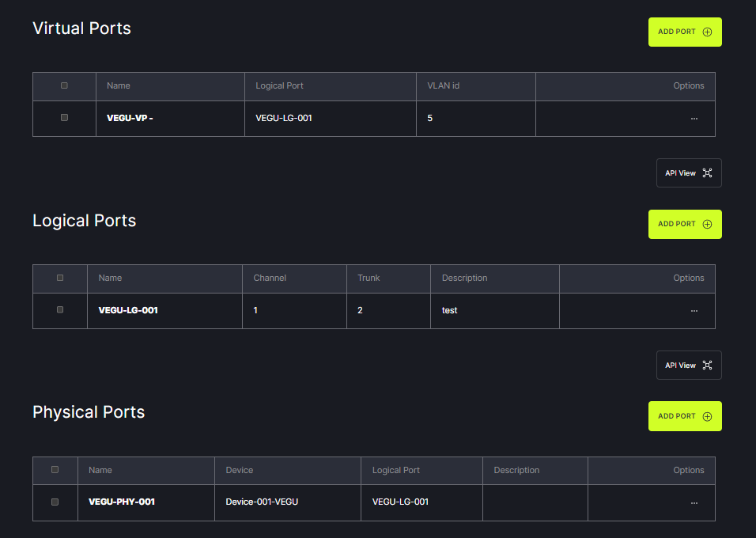Toggle select-all checkbox in Logical Ports header
This screenshot has width=756, height=538.
pos(60,278)
